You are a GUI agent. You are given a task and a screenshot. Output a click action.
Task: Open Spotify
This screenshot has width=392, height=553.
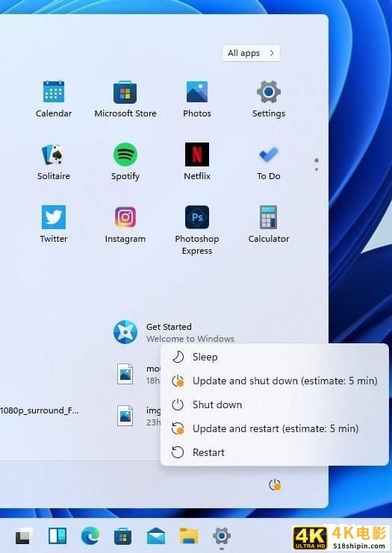point(125,161)
